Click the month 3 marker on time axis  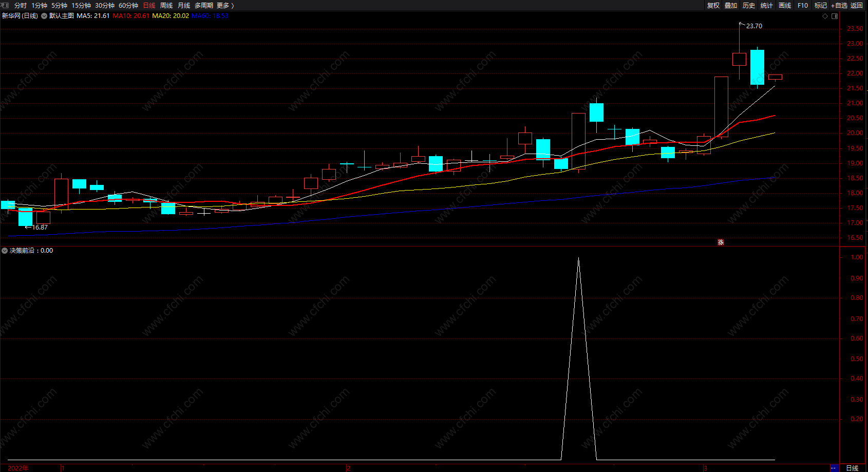(705, 468)
